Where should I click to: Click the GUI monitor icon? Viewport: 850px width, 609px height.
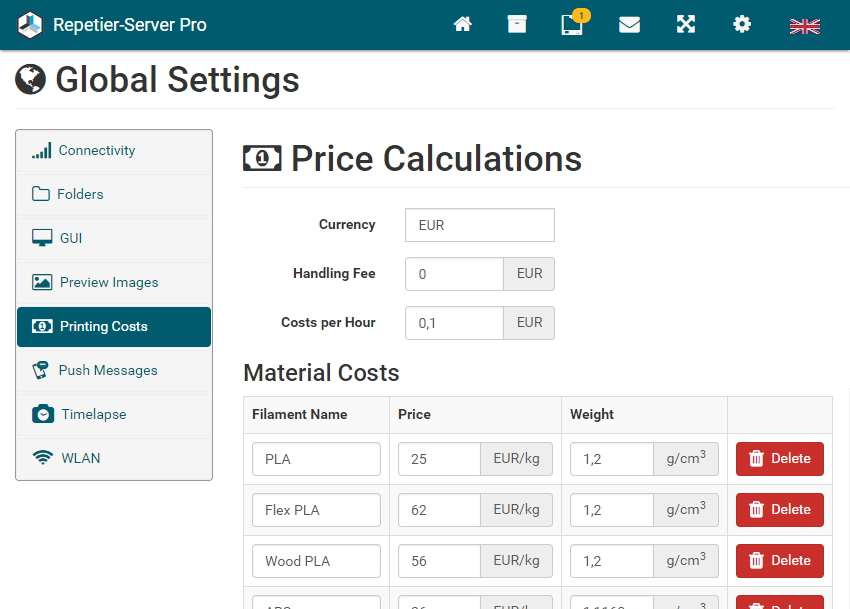[x=42, y=238]
